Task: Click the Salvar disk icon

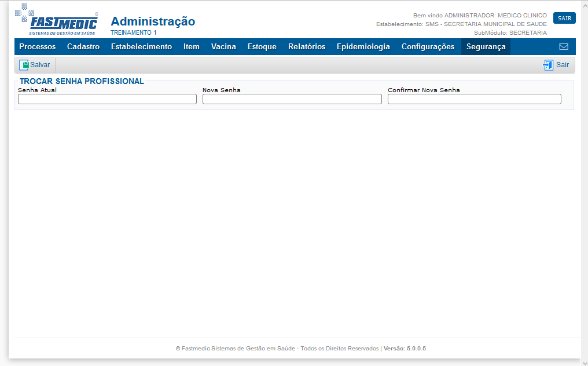Action: coord(24,65)
